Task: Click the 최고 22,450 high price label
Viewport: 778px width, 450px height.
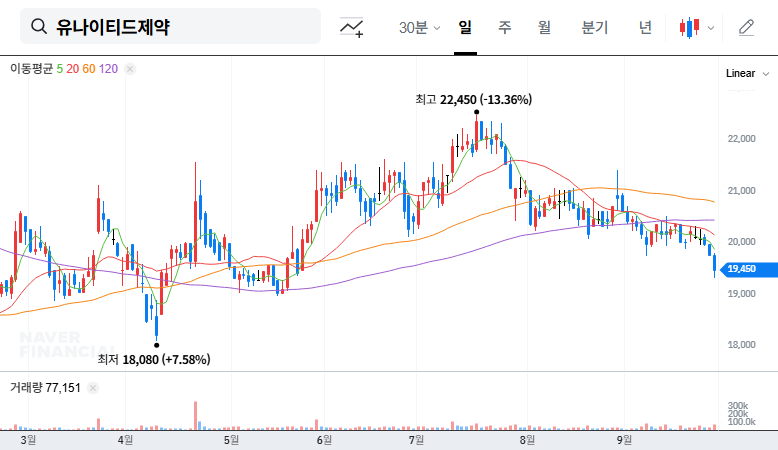Action: tap(473, 100)
